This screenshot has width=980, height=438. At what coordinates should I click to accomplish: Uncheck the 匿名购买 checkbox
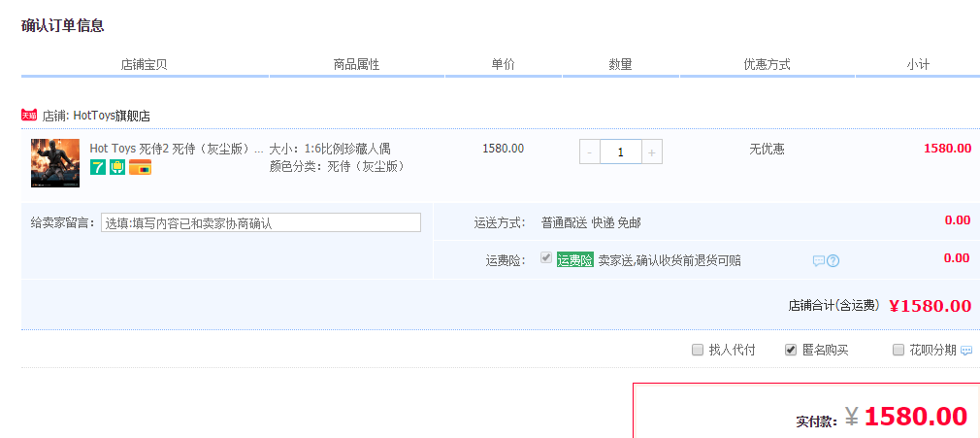coord(791,350)
